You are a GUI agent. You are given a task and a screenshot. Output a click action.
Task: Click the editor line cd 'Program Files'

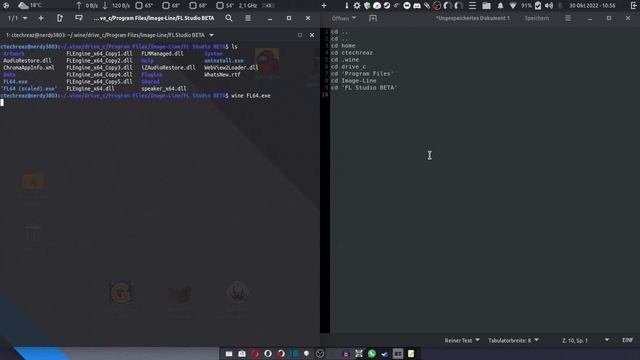362,73
